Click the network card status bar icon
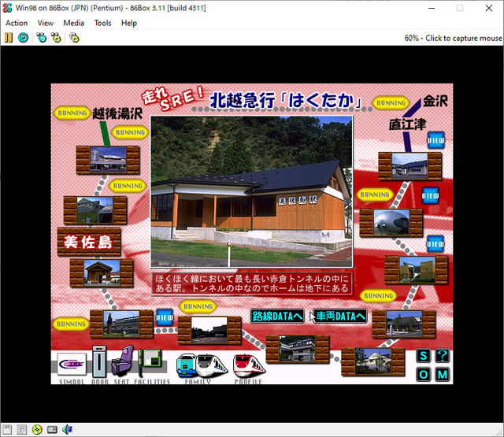Viewport: 504px width, 437px height. pyautogui.click(x=52, y=429)
